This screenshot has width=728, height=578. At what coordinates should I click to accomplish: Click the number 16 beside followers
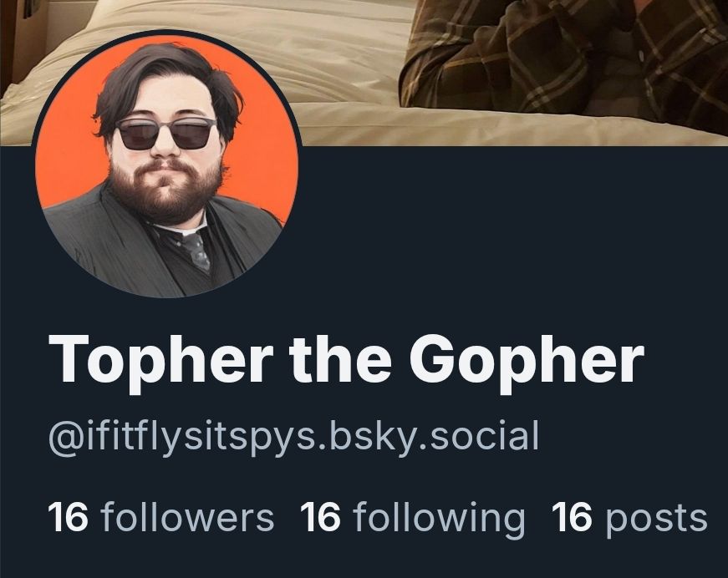[x=69, y=517]
